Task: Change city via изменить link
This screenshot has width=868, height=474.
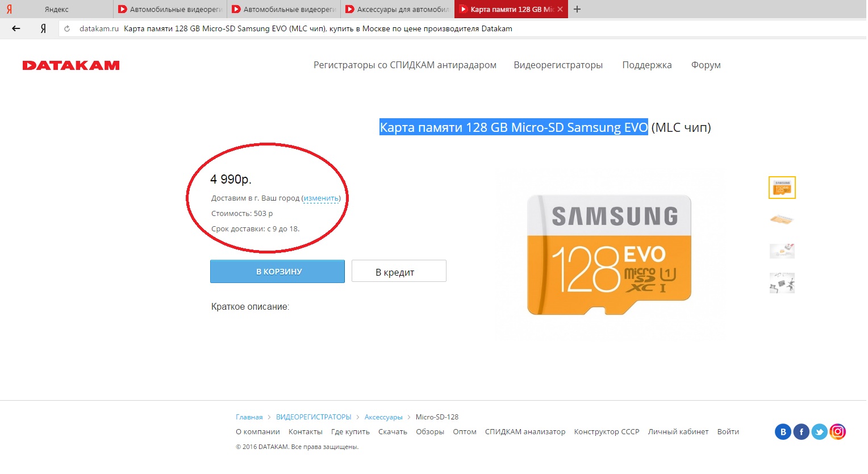Action: point(321,198)
